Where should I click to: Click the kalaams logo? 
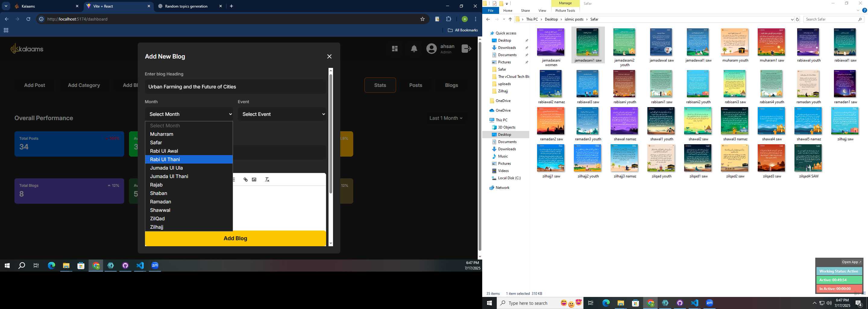click(x=27, y=49)
